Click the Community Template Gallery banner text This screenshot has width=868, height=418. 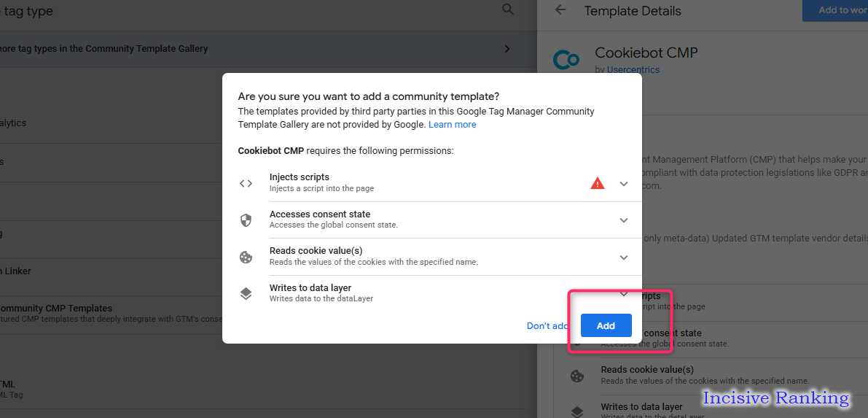tap(104, 49)
